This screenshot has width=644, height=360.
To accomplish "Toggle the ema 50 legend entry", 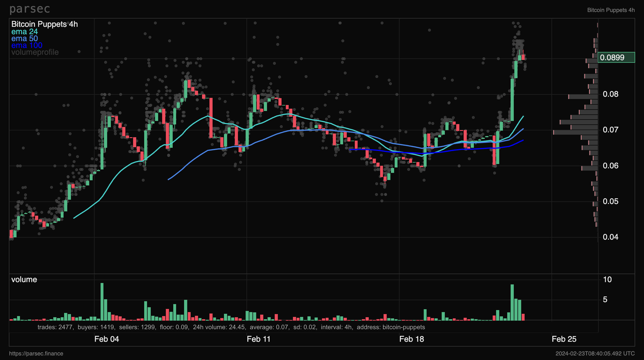I will (25, 39).
